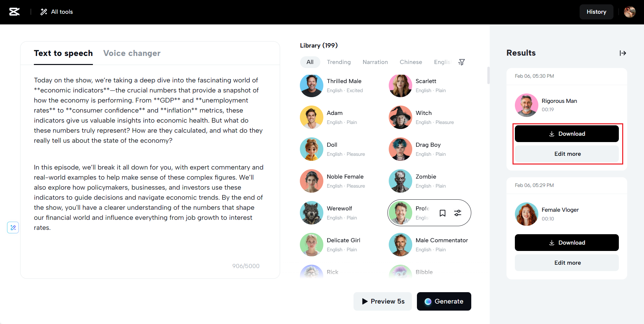The height and width of the screenshot is (324, 644).
Task: Open voice adjustment settings sliders icon
Action: pos(458,213)
